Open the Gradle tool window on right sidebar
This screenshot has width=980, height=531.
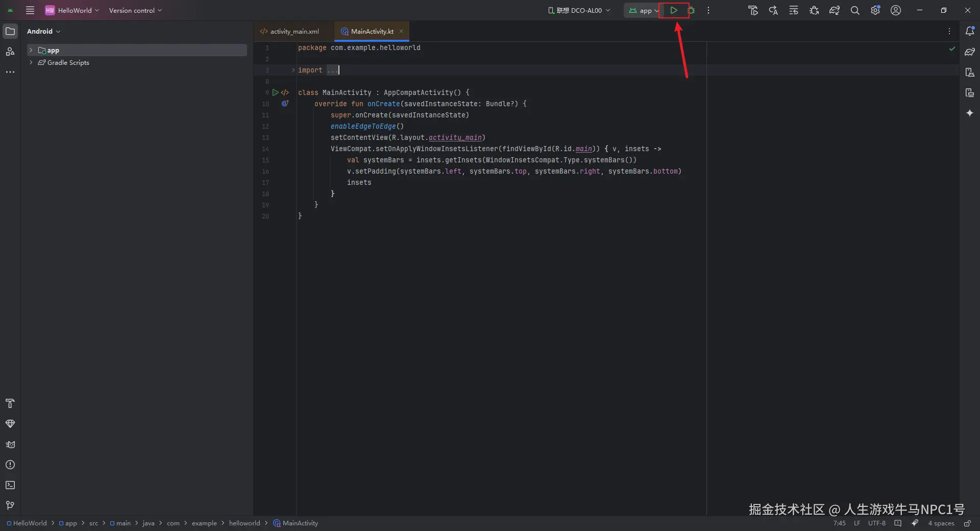[x=970, y=52]
